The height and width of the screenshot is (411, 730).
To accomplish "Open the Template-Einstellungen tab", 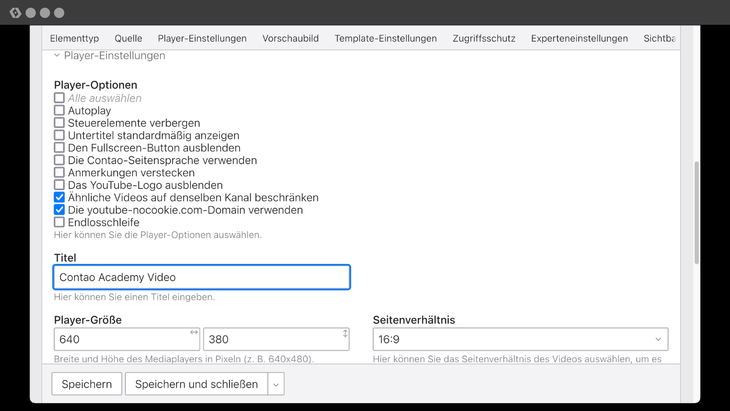I will 386,39.
